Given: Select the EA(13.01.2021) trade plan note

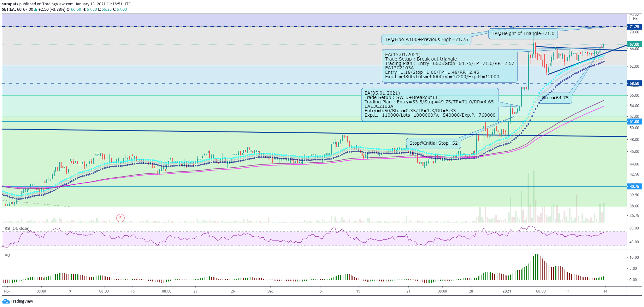Looking at the screenshot, I should 450,66.
